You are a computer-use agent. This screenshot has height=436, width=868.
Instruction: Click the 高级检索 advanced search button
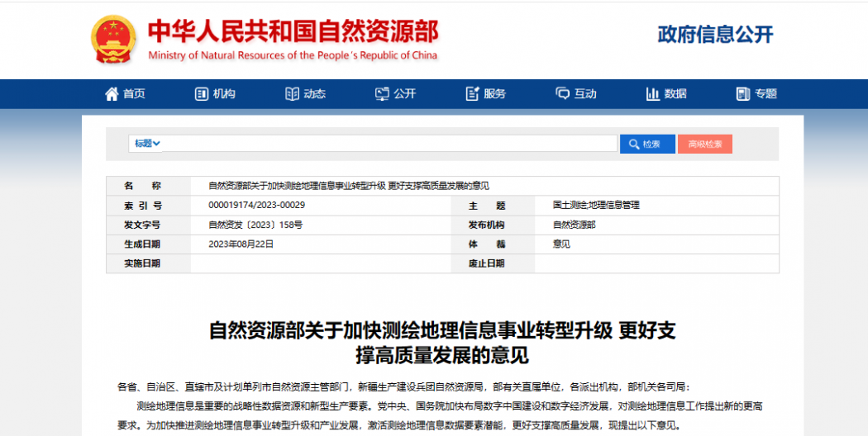(704, 144)
